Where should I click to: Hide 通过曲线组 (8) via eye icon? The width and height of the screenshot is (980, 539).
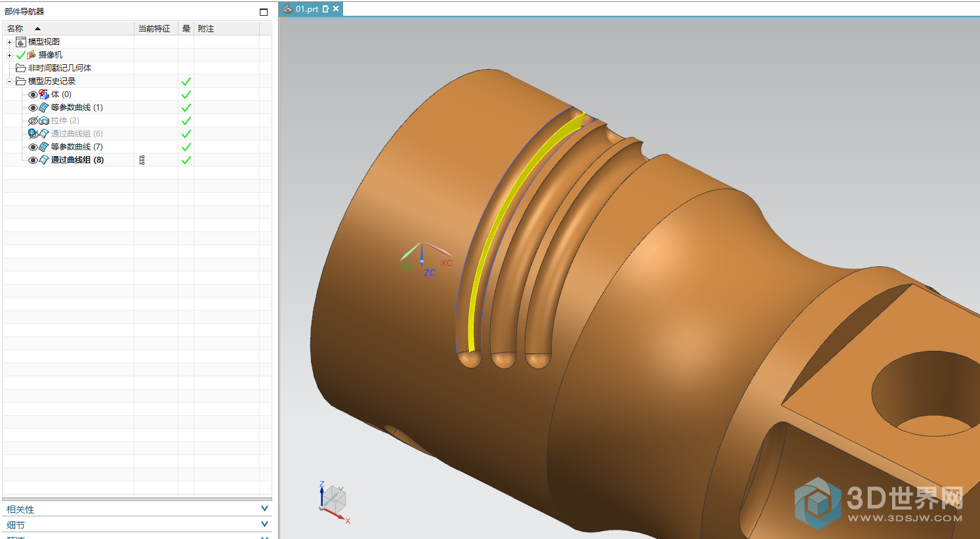point(33,160)
